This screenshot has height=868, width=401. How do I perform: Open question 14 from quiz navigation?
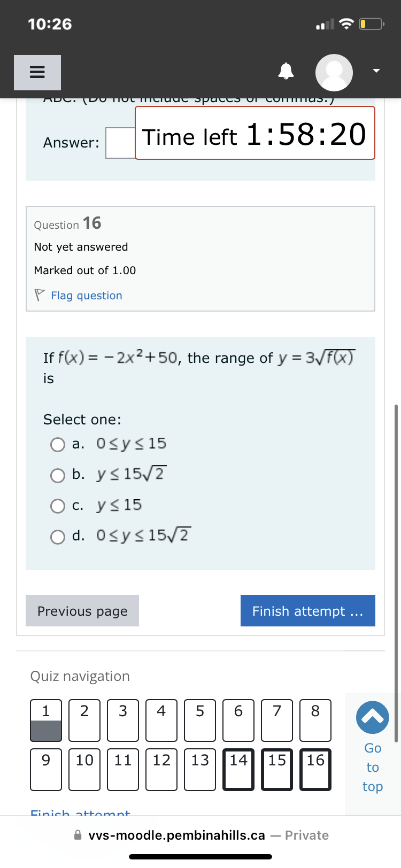pyautogui.click(x=238, y=770)
